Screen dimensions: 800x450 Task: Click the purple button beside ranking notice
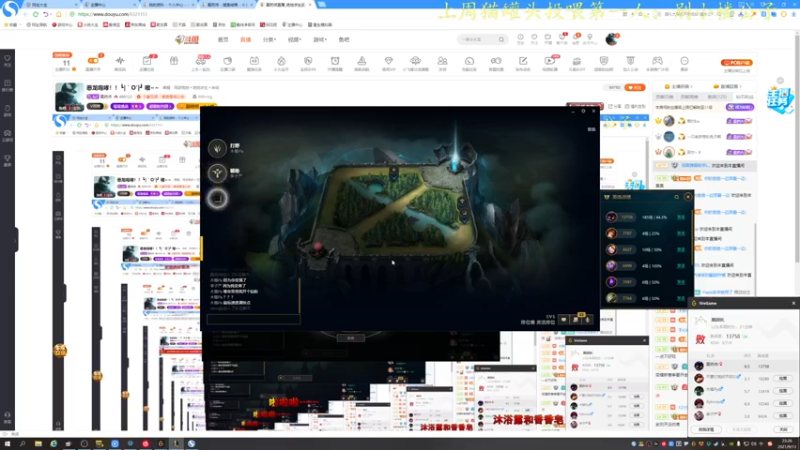pos(739,107)
